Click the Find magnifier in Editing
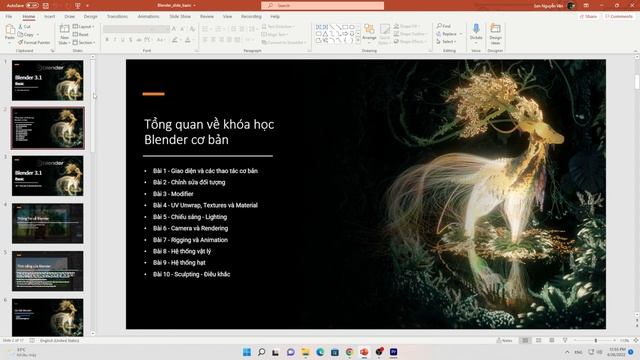 439,26
